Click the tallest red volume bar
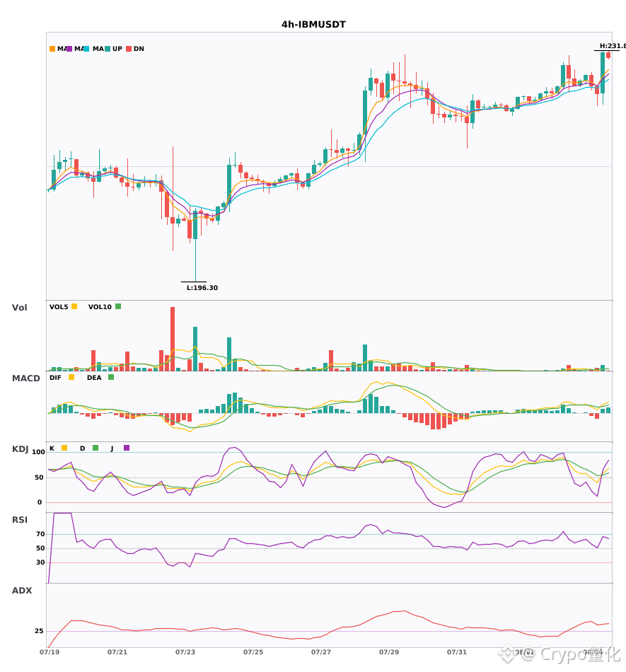The image size is (626, 672). tap(173, 339)
